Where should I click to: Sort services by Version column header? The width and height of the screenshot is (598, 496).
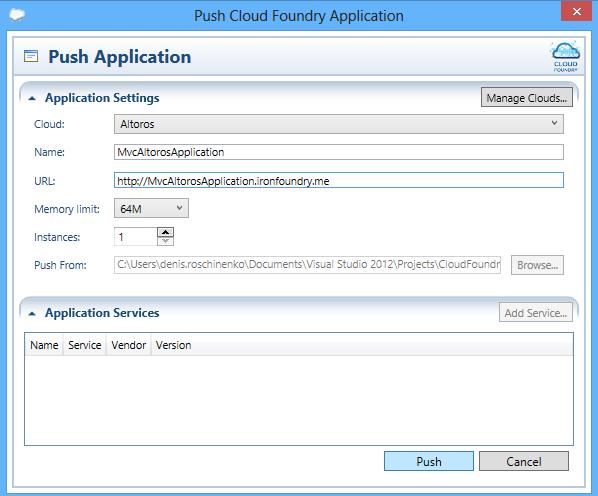tap(173, 345)
